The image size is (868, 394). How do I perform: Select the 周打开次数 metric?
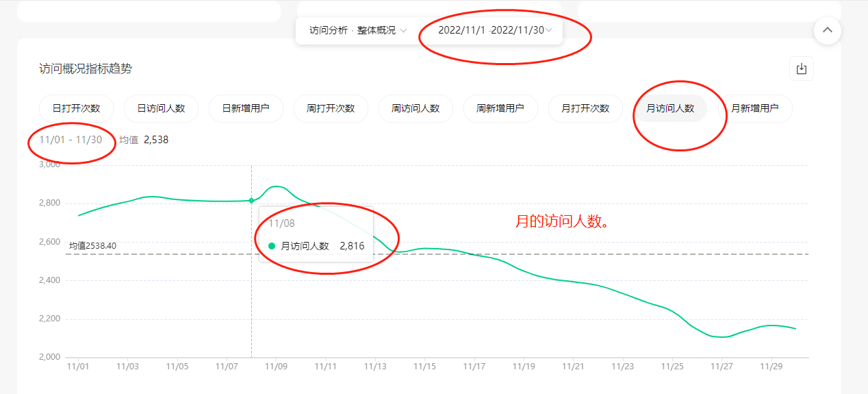tap(331, 108)
